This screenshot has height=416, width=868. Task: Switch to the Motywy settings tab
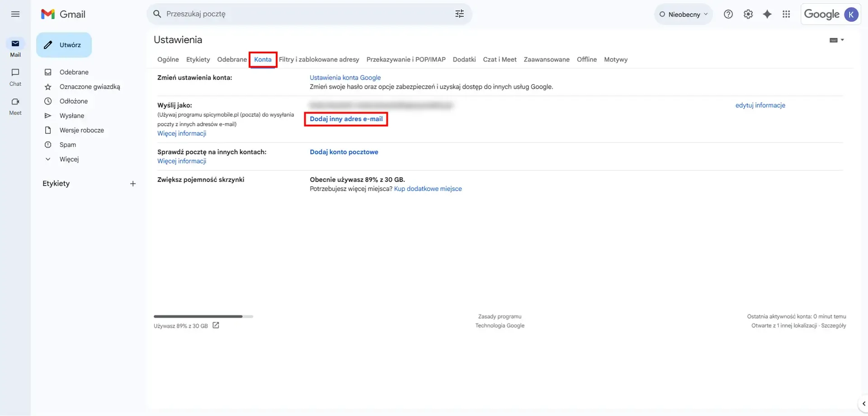tap(616, 59)
